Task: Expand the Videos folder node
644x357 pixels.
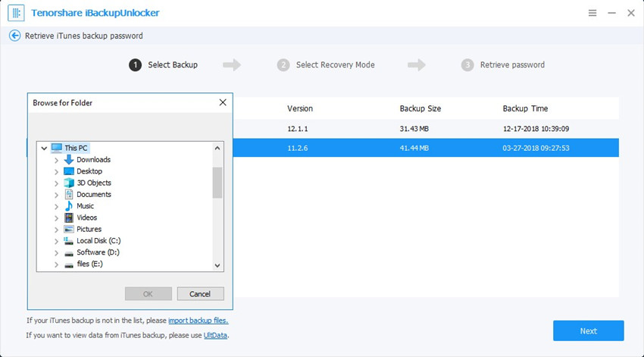Action: coord(56,218)
